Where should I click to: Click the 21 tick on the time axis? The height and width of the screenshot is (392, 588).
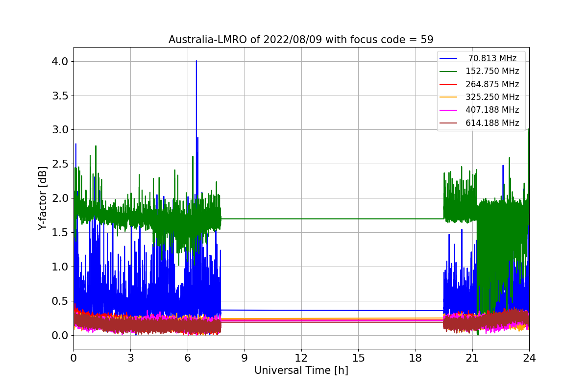[472, 358]
